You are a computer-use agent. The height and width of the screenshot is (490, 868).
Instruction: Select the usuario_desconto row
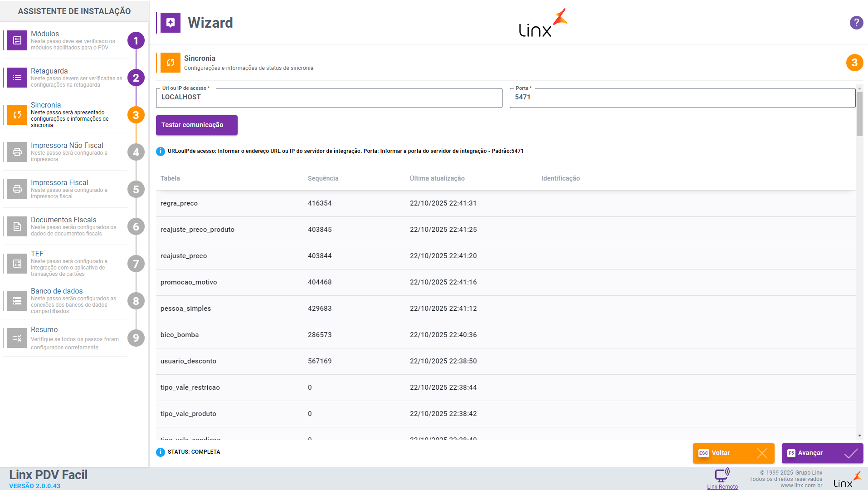click(x=506, y=361)
